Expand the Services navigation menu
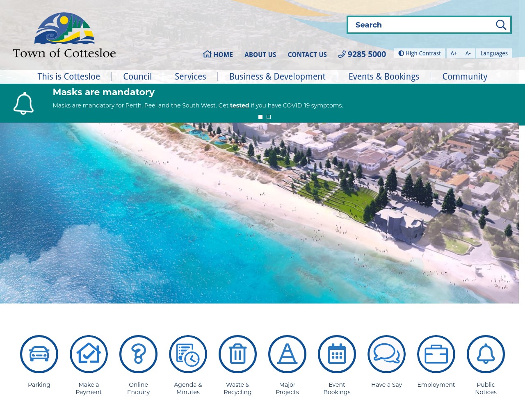Screen dimensions: 525x420 tap(190, 76)
